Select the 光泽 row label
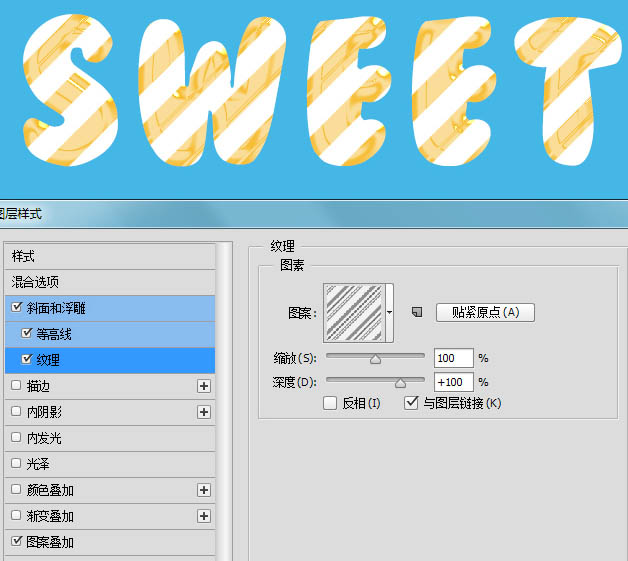628x561 pixels. tap(38, 464)
